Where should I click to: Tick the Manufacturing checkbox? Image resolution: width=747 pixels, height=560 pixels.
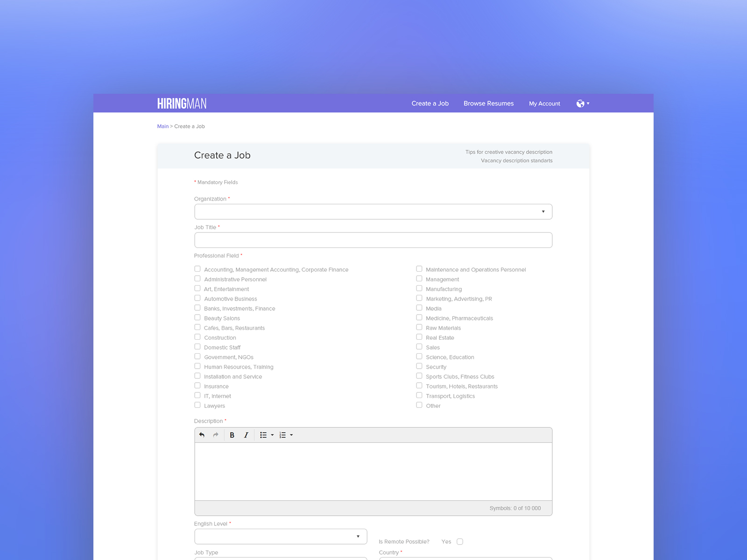419,288
